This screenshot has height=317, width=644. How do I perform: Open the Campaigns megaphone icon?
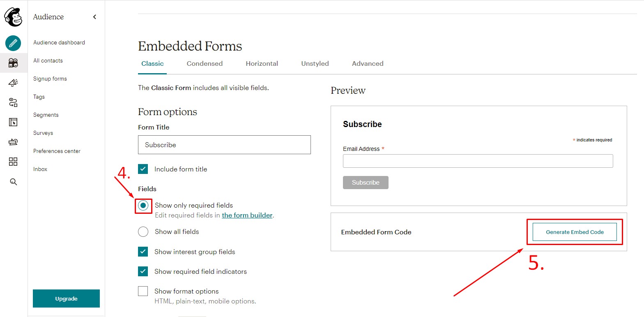(x=13, y=83)
